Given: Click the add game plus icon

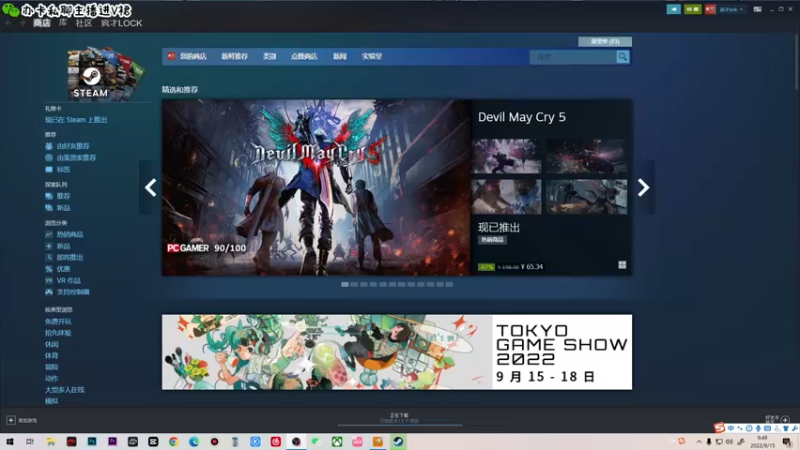Looking at the screenshot, I should click(11, 420).
